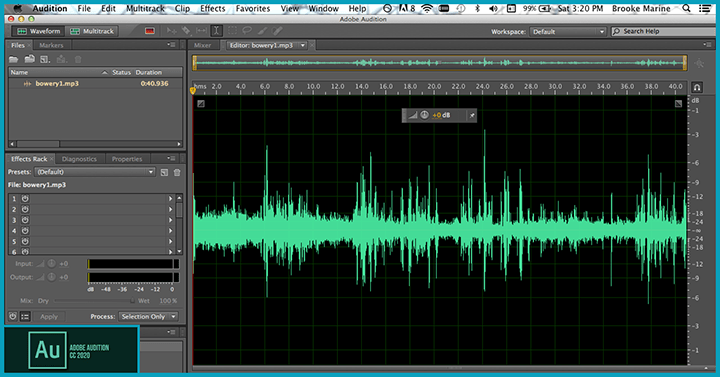Open the Effects menu
Screen dimensions: 720x377
tap(213, 8)
